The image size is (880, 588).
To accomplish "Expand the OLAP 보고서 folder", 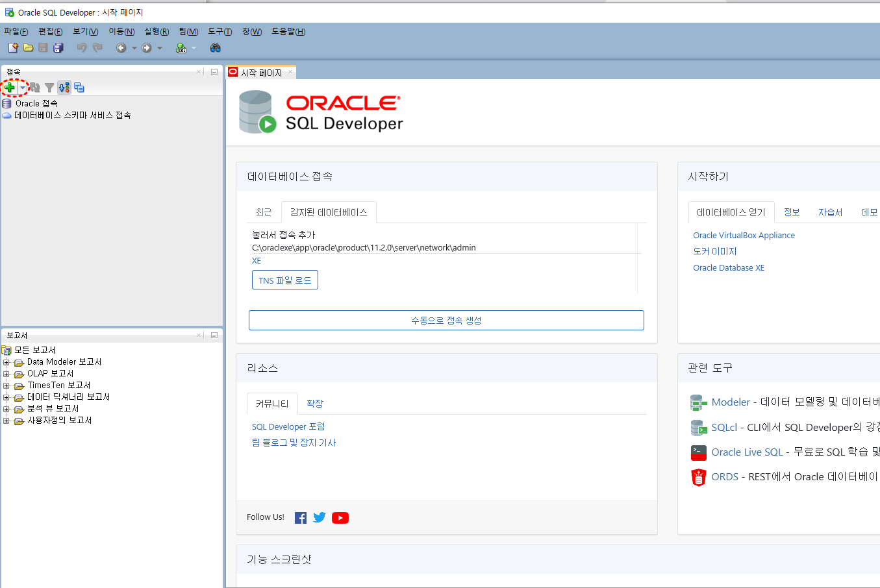I will (x=6, y=374).
